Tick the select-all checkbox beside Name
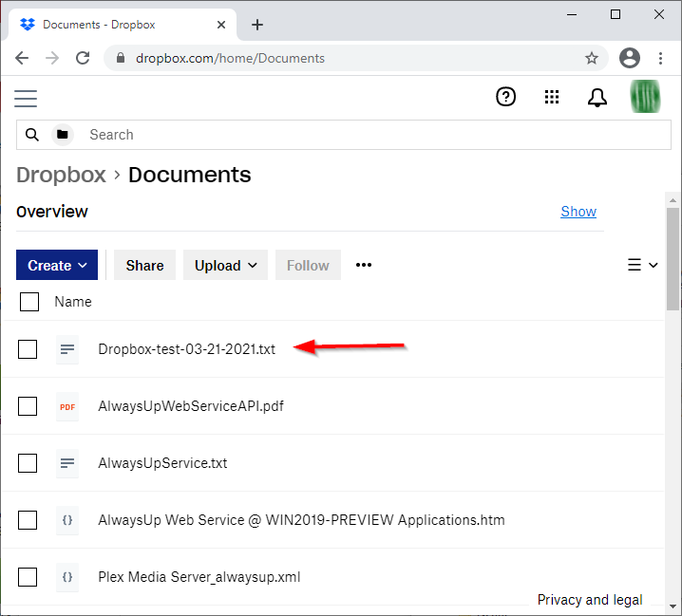 pos(29,302)
